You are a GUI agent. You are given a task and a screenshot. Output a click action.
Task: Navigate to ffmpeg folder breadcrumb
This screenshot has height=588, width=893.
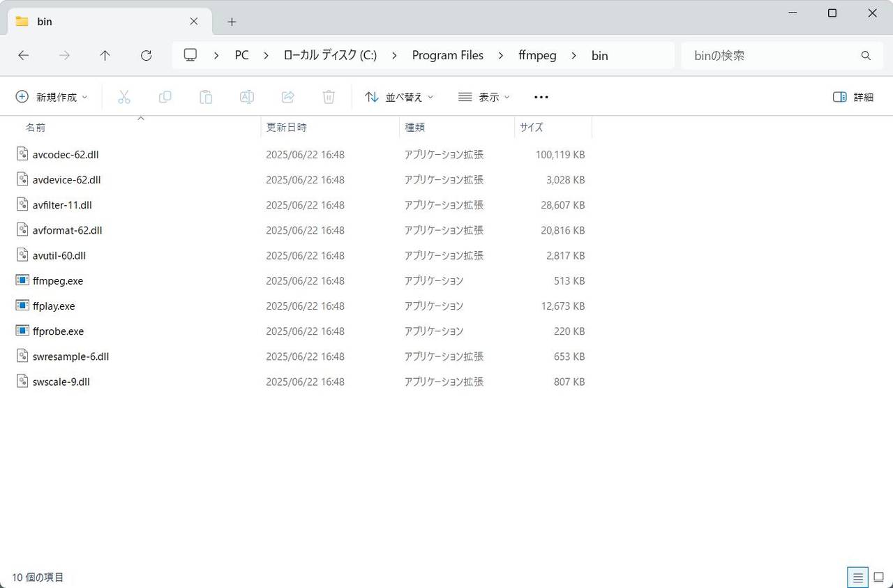tap(537, 55)
